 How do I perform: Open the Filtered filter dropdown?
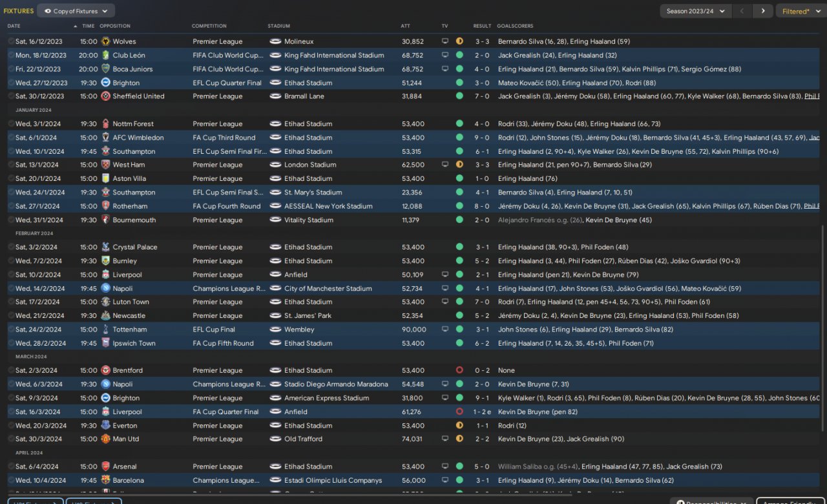click(801, 11)
